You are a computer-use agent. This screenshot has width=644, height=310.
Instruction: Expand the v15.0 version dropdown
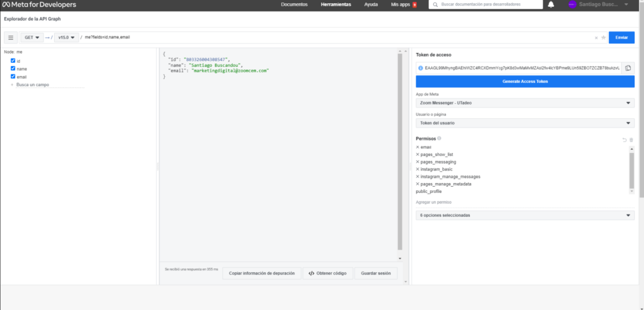[66, 38]
